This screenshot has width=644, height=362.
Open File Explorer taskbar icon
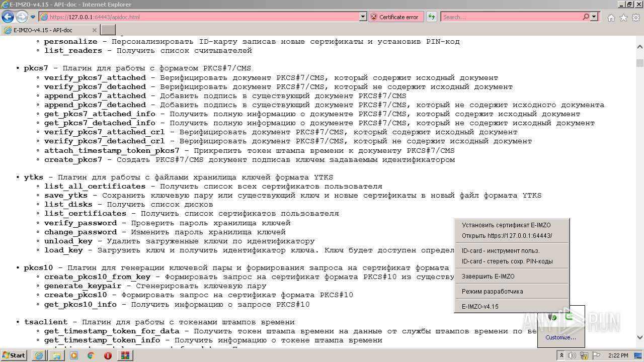point(56,355)
